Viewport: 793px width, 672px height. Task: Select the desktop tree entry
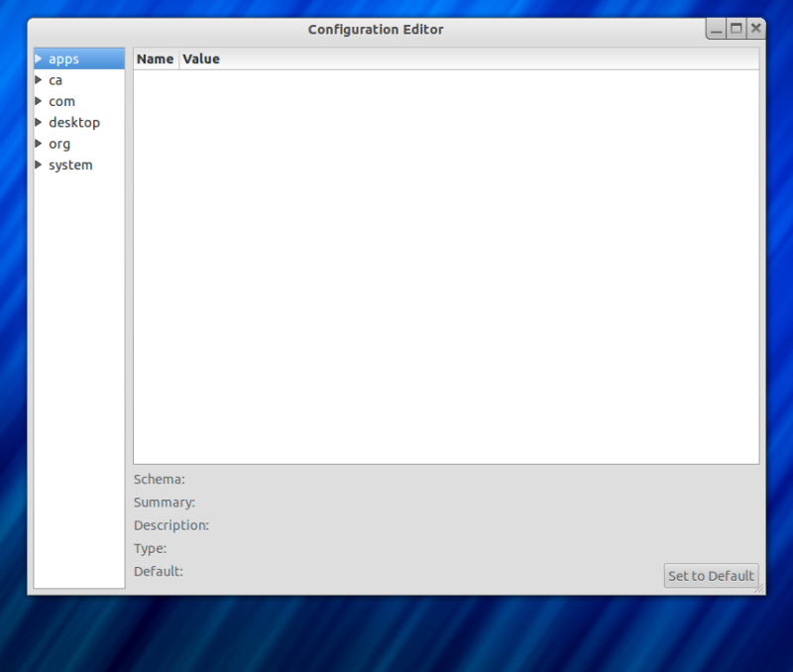click(74, 123)
